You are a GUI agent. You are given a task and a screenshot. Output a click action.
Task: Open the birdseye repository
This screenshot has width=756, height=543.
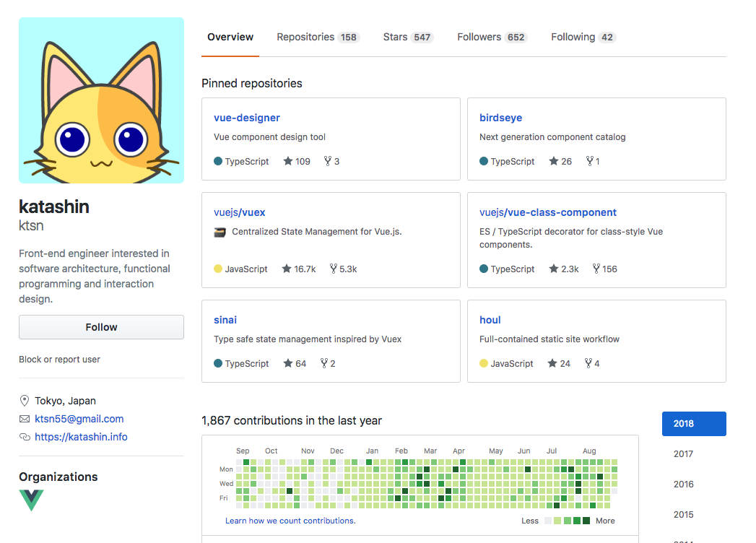(500, 118)
